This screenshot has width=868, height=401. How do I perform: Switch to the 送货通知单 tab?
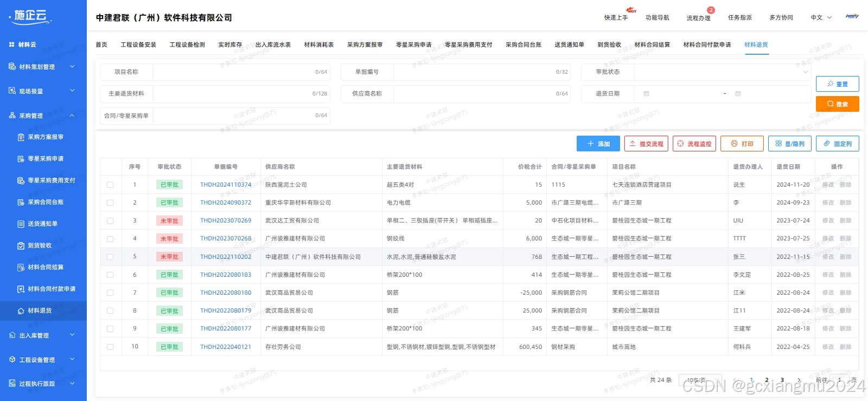coord(569,44)
